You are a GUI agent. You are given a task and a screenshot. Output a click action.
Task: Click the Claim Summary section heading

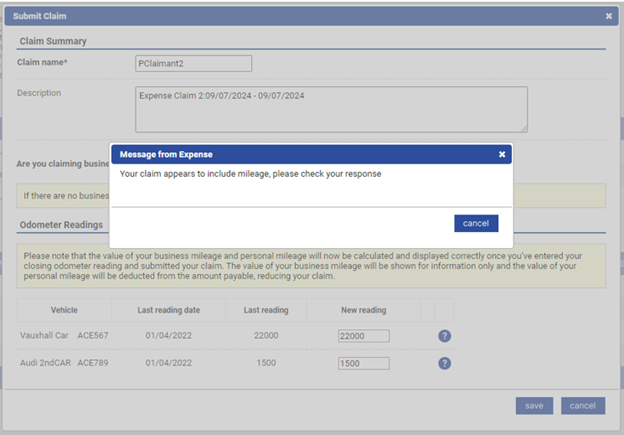pyautogui.click(x=53, y=41)
